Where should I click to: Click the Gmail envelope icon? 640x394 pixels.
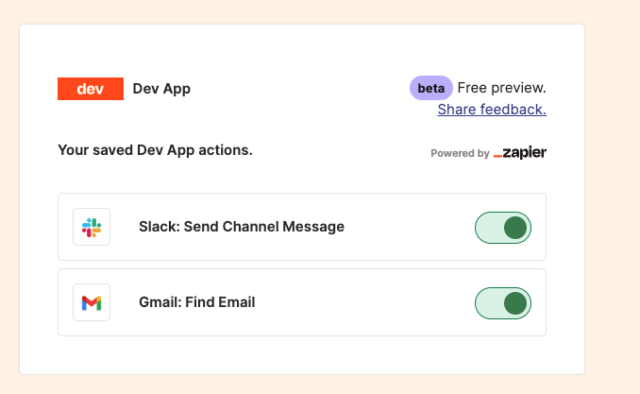(x=91, y=303)
